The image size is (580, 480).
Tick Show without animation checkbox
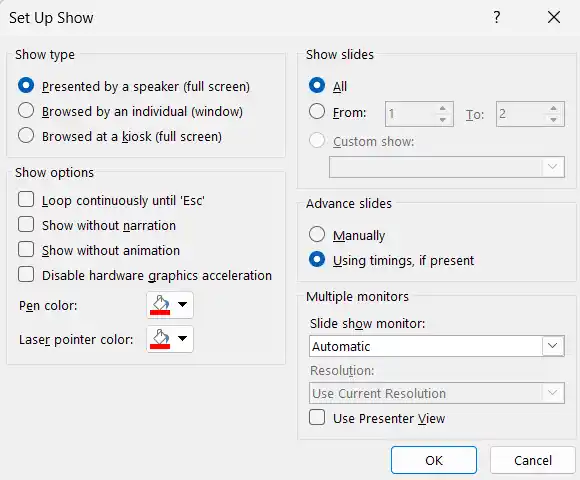[26, 250]
